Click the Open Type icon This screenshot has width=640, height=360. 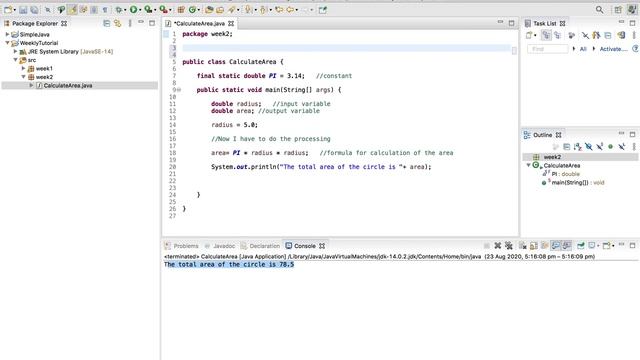[x=209, y=10]
